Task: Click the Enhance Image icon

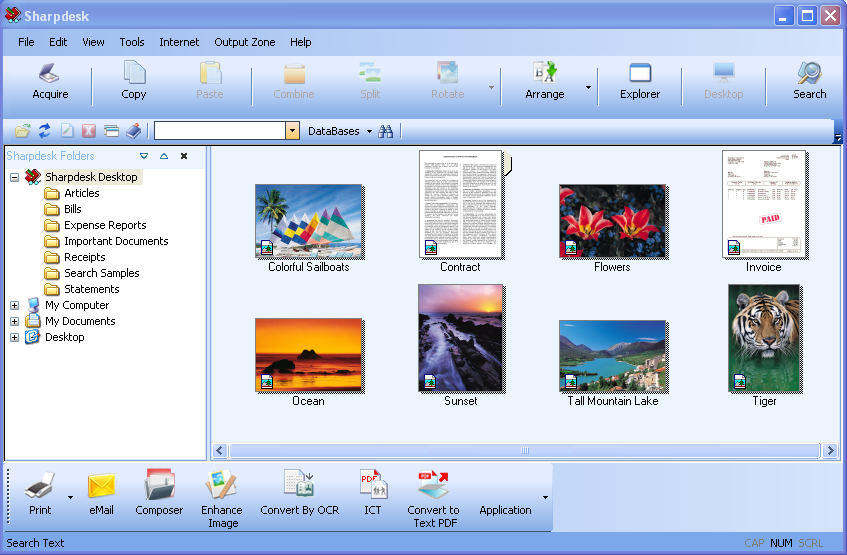Action: (221, 484)
